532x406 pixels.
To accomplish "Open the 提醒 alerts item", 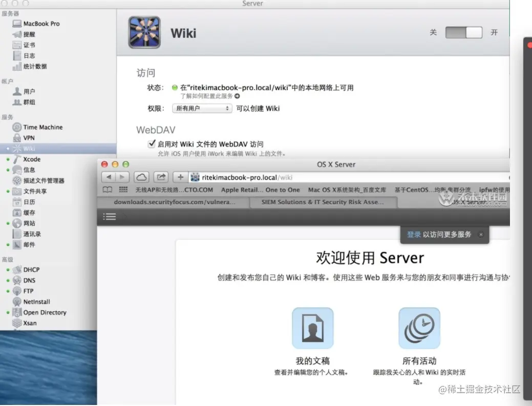I will 24,34.
